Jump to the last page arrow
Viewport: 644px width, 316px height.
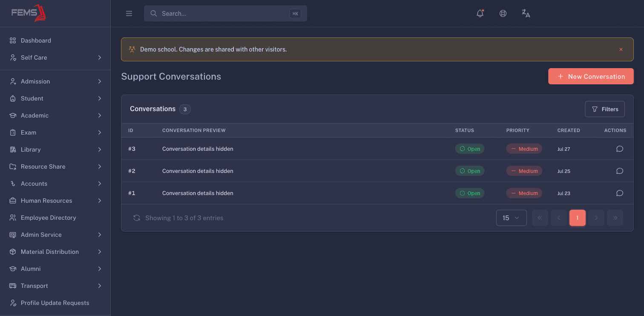(x=615, y=218)
